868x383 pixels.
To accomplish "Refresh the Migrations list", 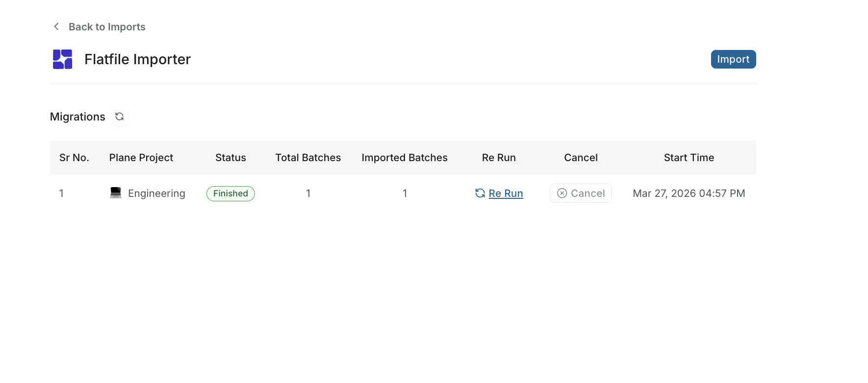I will (119, 117).
